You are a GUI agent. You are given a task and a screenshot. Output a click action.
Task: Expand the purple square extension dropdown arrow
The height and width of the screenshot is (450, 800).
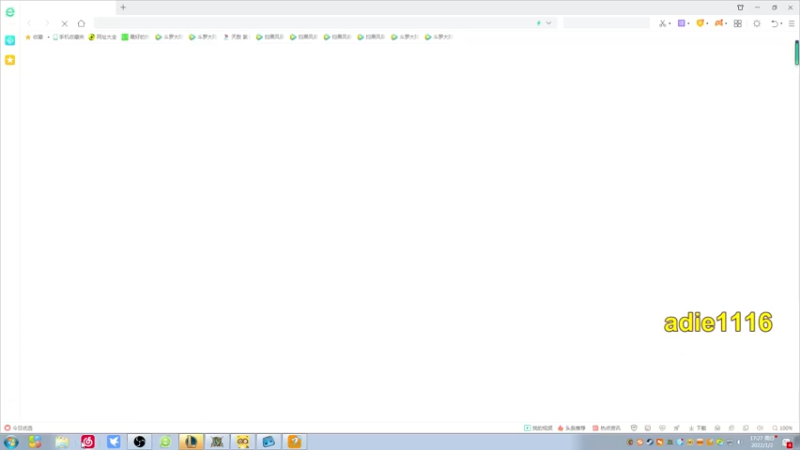688,23
